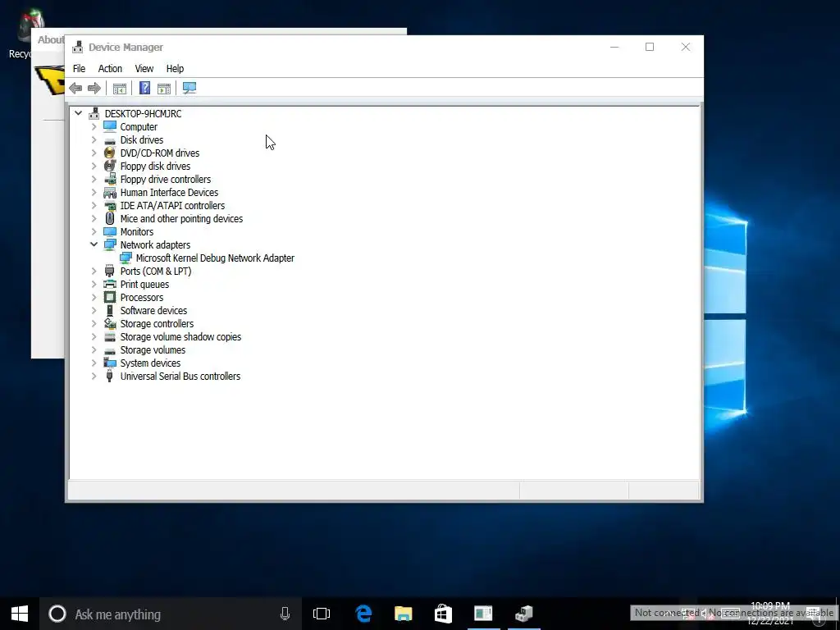
Task: Click the Human Interface Devices icon
Action: [x=110, y=192]
